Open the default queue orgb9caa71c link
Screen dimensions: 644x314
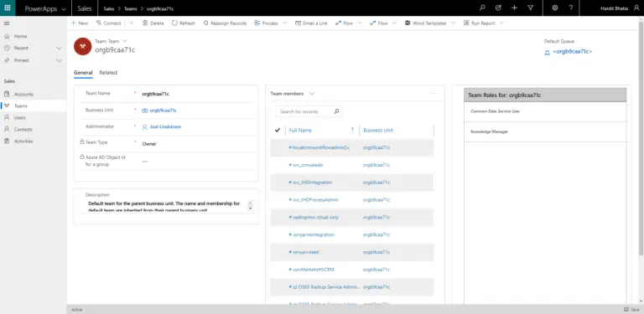click(x=572, y=52)
